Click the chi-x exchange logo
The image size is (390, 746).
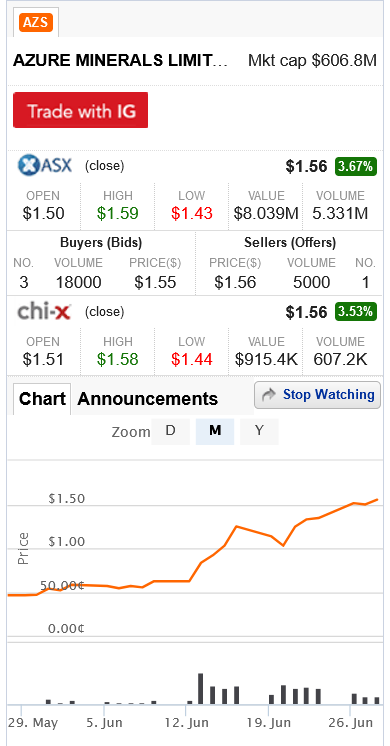pos(44,312)
